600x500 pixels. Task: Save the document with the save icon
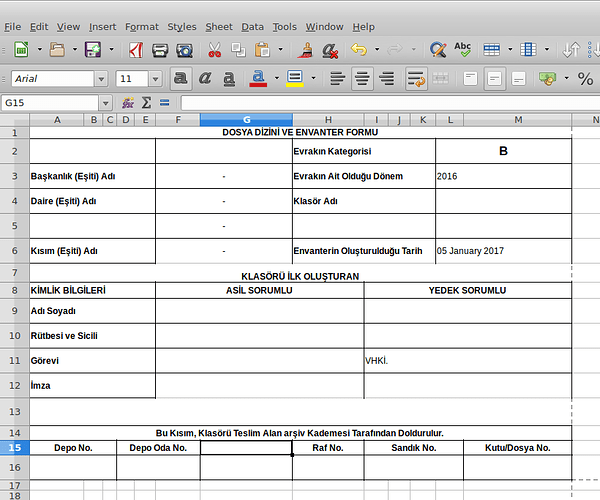point(93,50)
